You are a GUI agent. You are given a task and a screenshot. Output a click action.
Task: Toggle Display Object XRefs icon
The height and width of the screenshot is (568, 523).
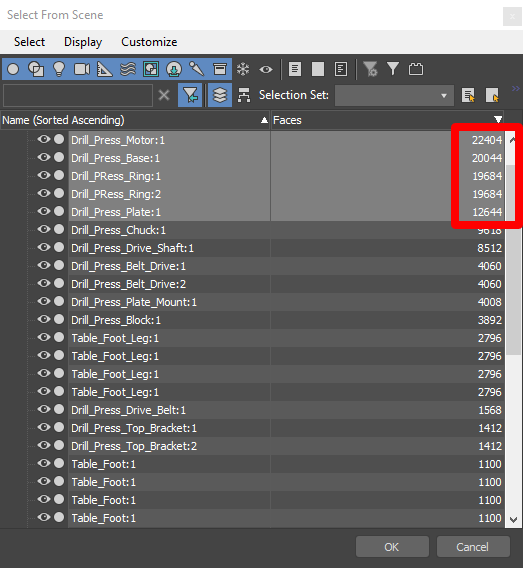(x=174, y=69)
